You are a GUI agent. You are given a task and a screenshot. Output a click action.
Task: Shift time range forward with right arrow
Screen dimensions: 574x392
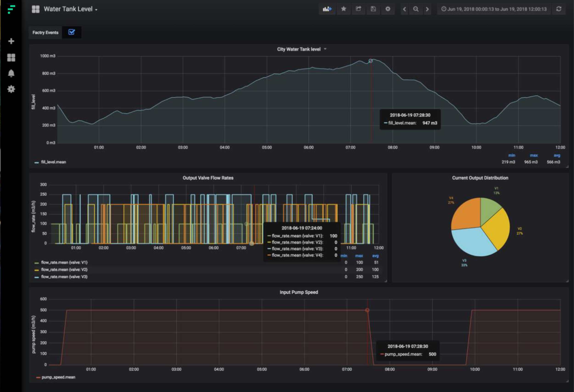427,9
